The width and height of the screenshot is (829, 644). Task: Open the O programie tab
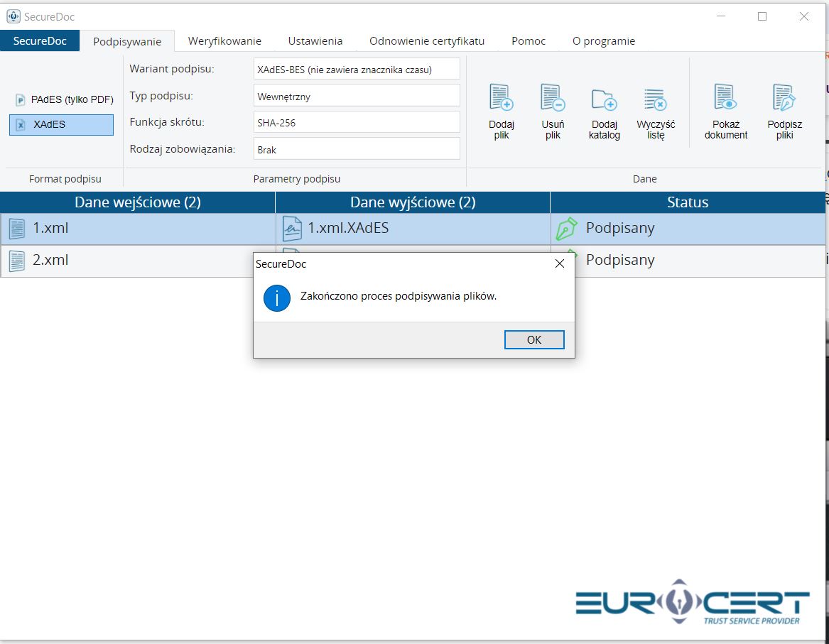604,40
